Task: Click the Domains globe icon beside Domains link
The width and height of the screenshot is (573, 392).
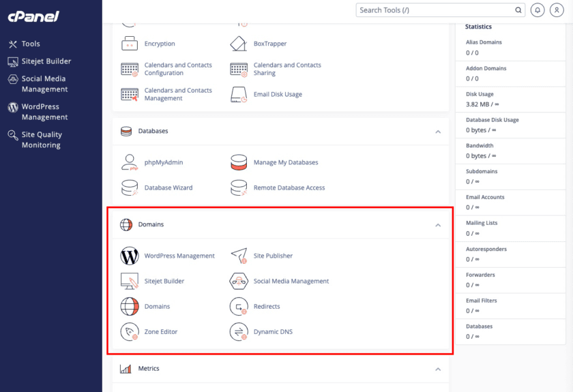Action: tap(130, 306)
